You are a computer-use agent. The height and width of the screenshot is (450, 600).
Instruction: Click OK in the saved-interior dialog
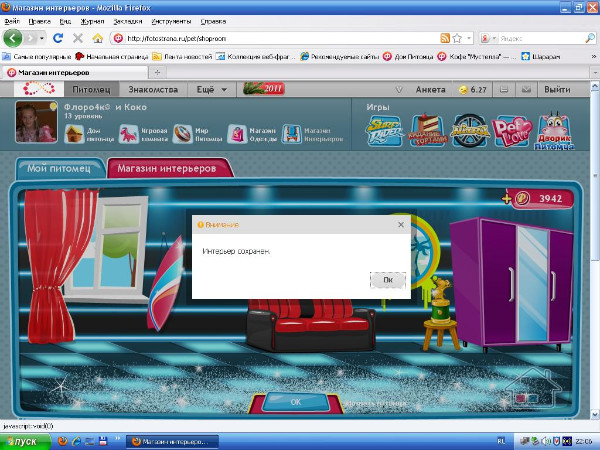pos(387,280)
